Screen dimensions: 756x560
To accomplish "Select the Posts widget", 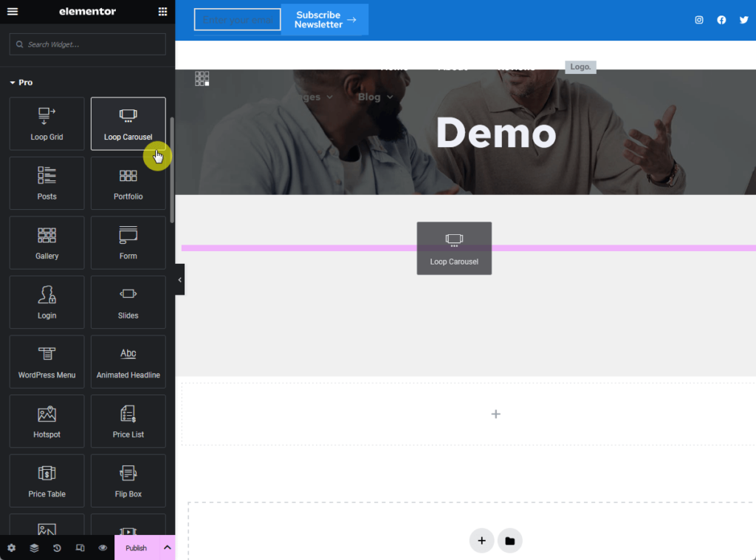I will click(x=47, y=183).
